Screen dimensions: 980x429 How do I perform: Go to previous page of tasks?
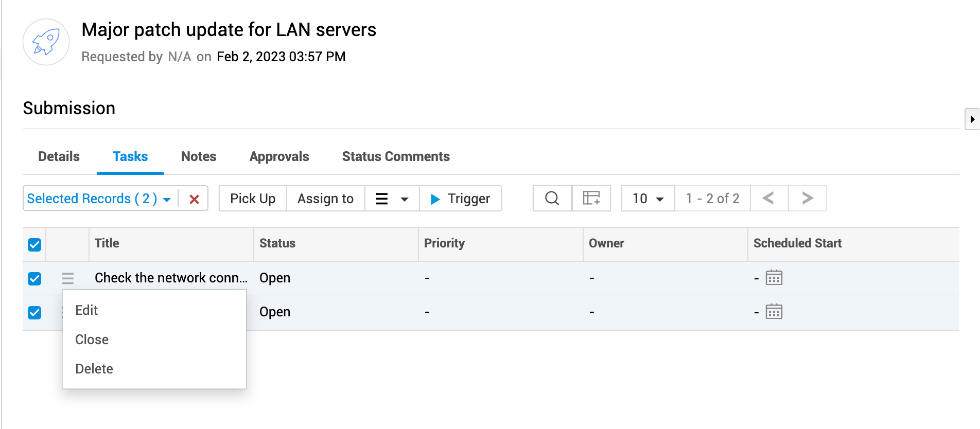[x=769, y=199]
